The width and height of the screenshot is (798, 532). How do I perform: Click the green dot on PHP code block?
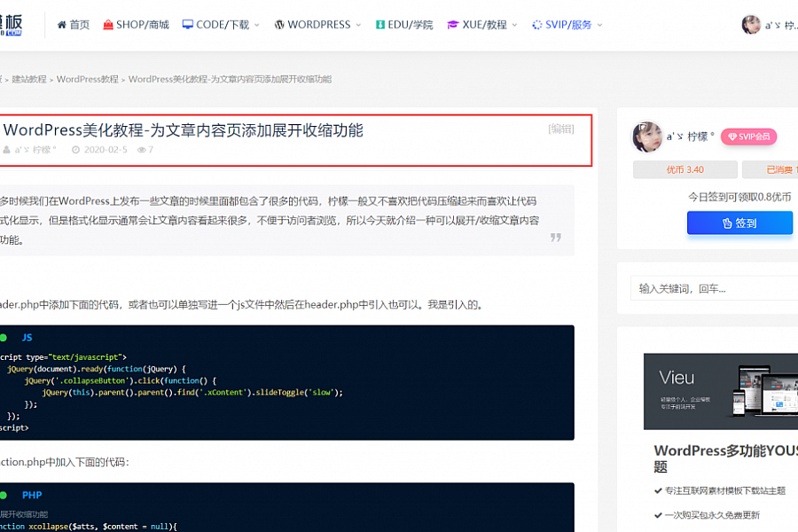coord(3,496)
